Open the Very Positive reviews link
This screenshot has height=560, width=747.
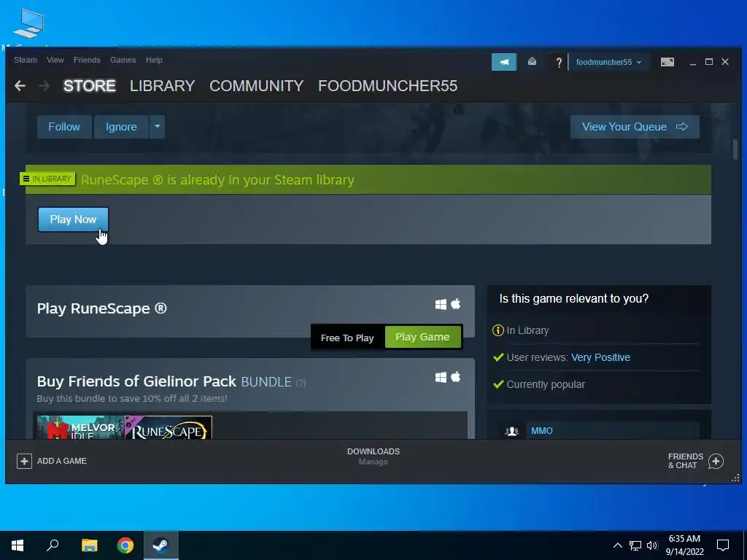pos(600,357)
